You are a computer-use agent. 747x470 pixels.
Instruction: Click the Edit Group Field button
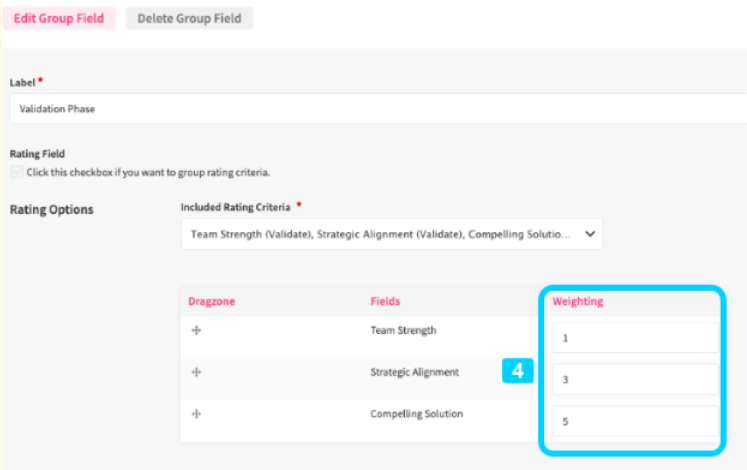(x=59, y=18)
